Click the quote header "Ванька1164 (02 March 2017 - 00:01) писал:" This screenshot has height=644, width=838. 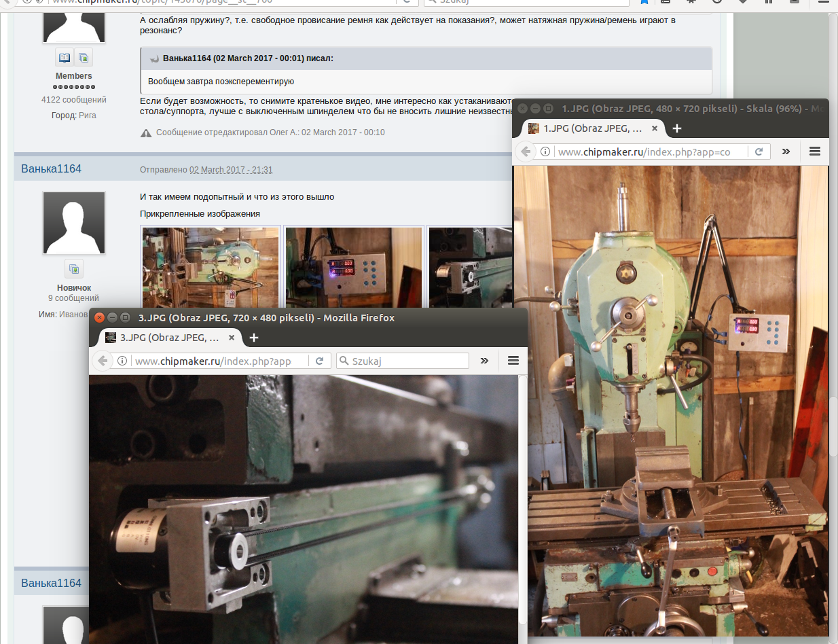248,58
